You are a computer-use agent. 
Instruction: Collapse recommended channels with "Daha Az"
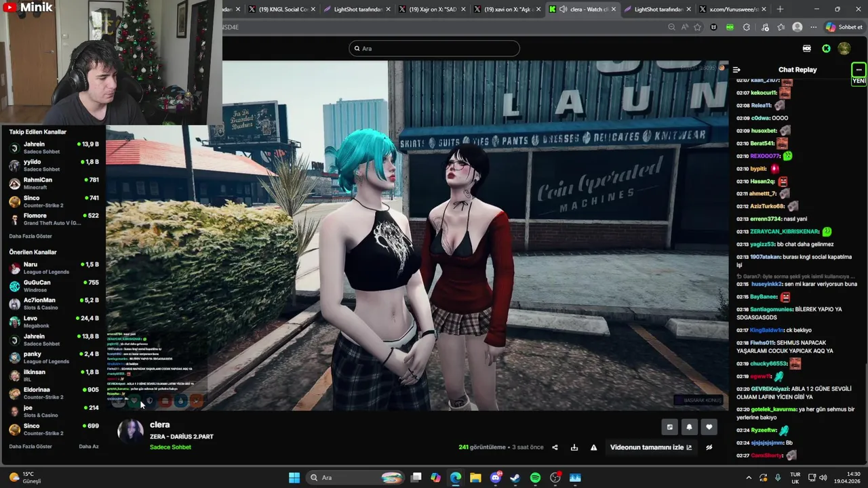tap(89, 447)
